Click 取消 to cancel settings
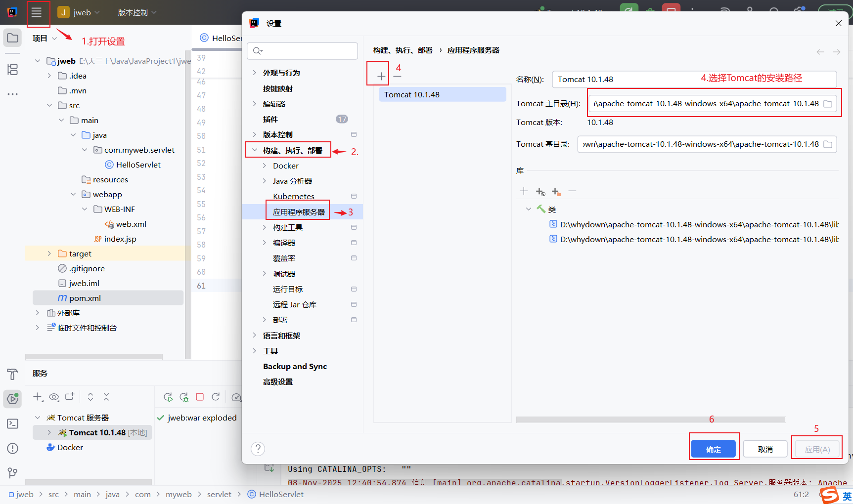The height and width of the screenshot is (504, 853). 765,449
